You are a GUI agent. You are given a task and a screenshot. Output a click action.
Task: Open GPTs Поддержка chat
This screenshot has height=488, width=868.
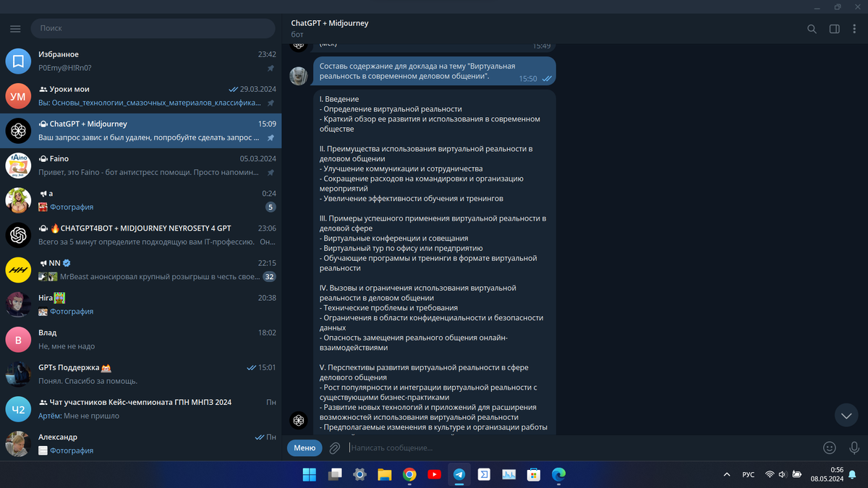pyautogui.click(x=141, y=374)
